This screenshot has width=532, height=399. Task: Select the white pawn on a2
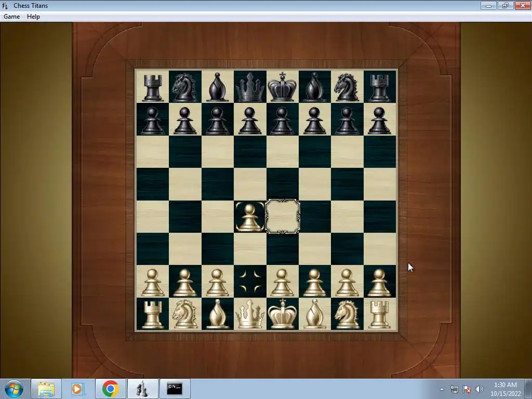coord(152,282)
